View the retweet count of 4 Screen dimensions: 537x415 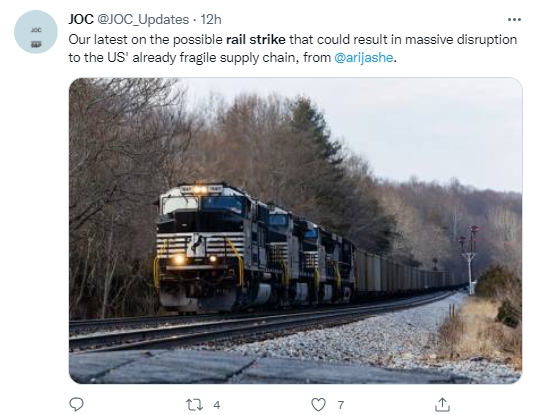(217, 405)
